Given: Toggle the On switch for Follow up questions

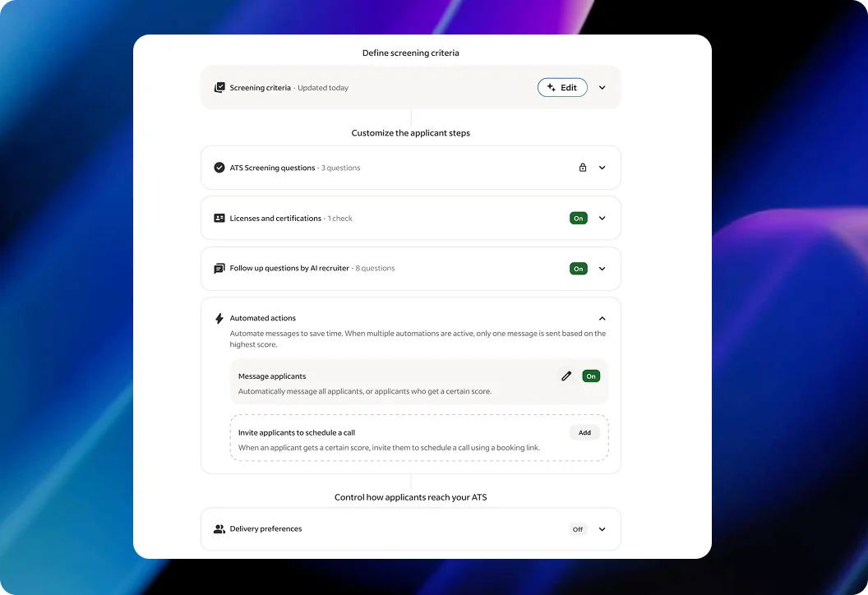Looking at the screenshot, I should pos(579,269).
